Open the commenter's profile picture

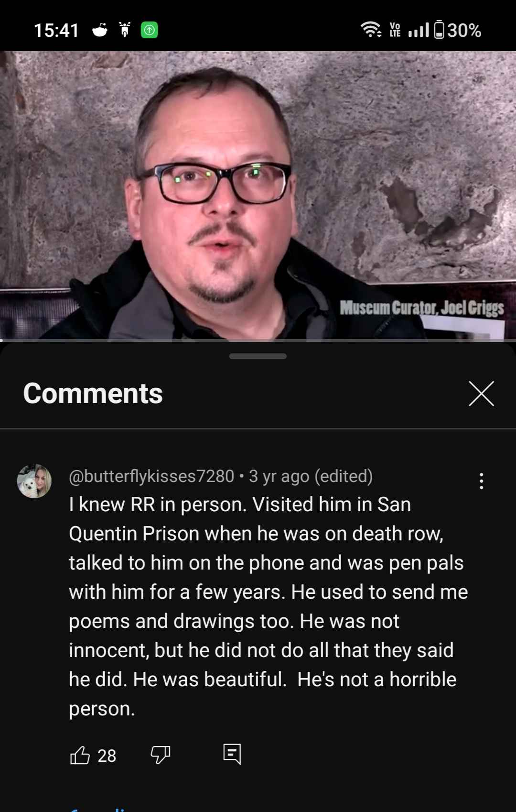click(34, 481)
